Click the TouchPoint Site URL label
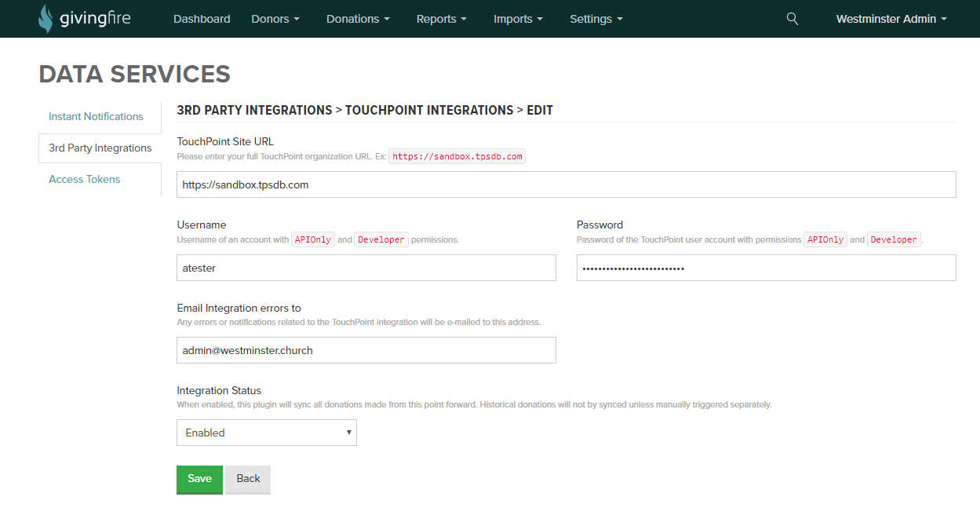Viewport: 980px width, 526px height. [x=225, y=141]
